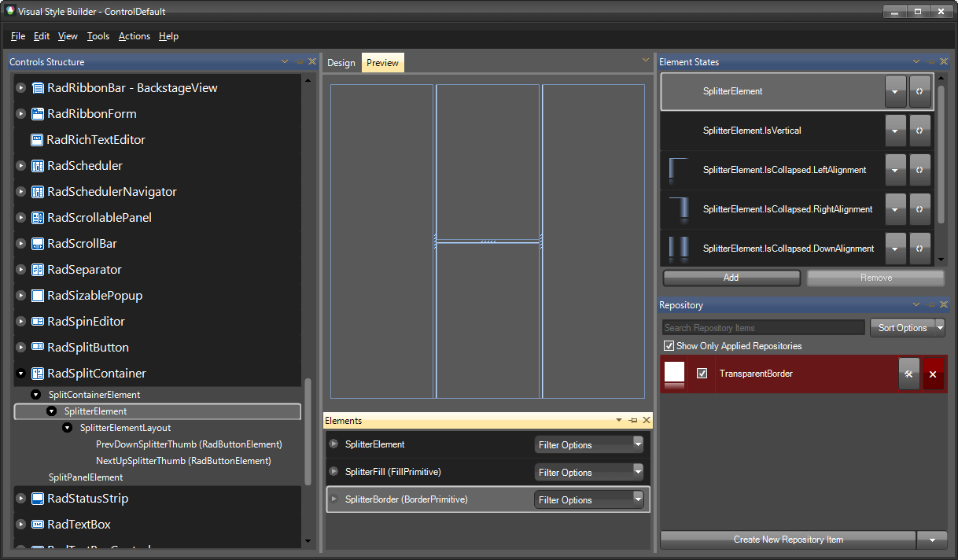Click the wrench icon on TransparentBorder item
The width and height of the screenshot is (958, 560).
point(908,374)
